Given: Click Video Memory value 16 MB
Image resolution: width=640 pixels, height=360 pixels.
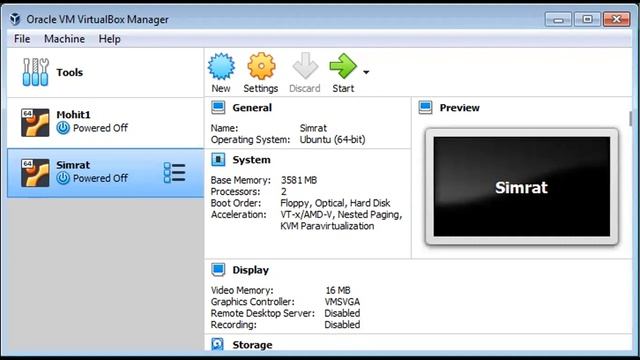Looking at the screenshot, I should tap(338, 290).
